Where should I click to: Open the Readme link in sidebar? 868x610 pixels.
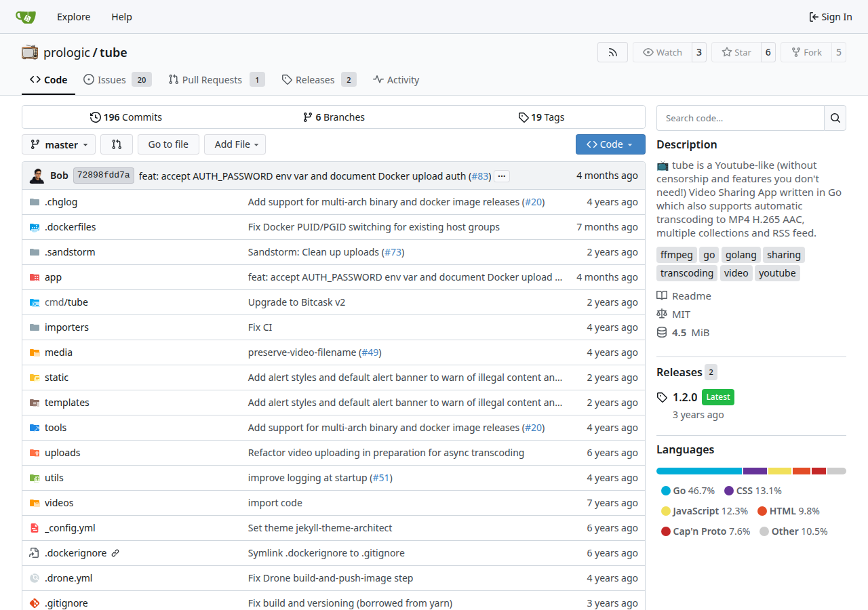(x=684, y=296)
